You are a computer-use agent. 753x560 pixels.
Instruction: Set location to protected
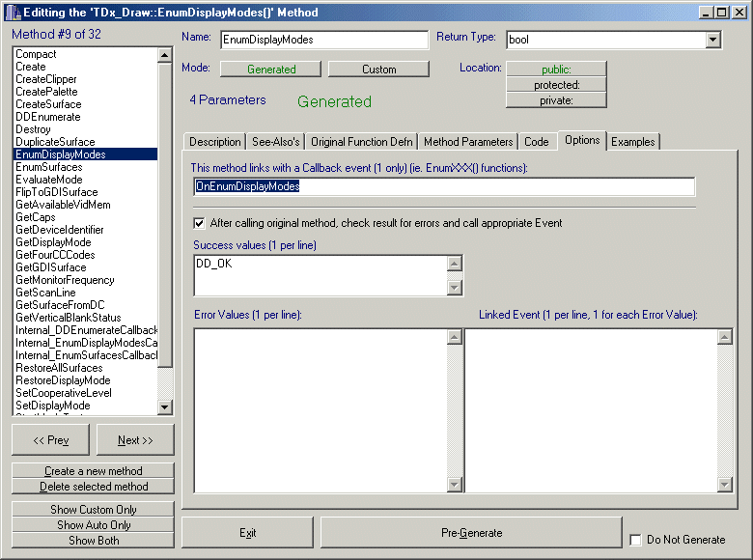[556, 85]
